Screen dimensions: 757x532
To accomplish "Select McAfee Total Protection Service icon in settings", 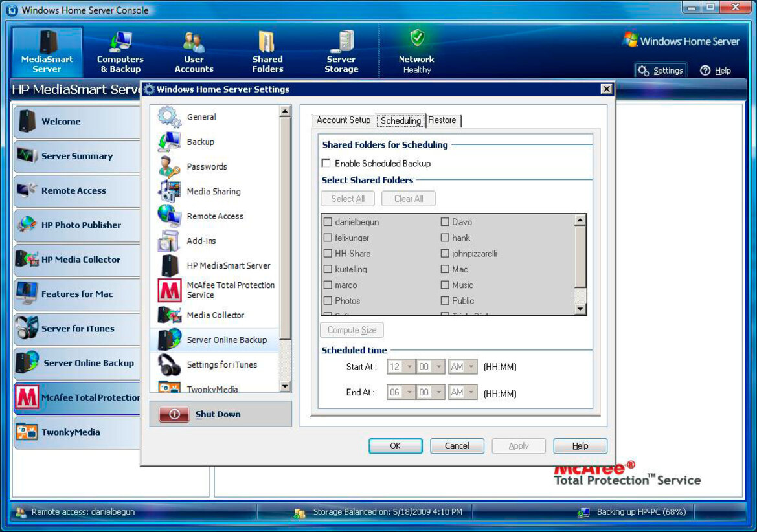I will point(170,290).
